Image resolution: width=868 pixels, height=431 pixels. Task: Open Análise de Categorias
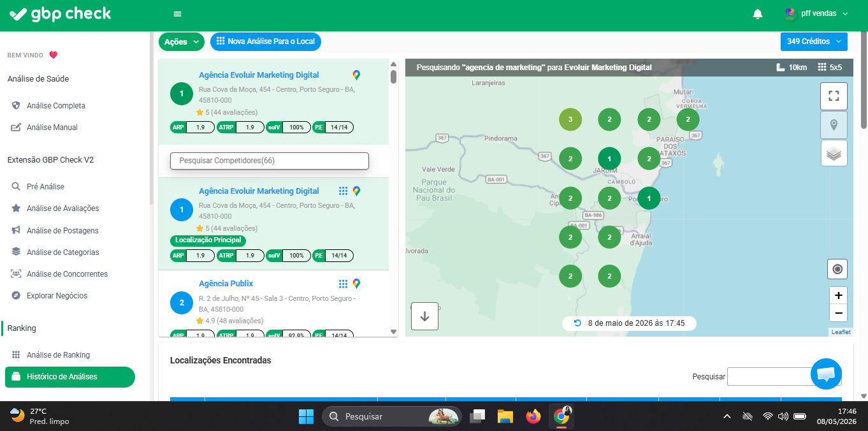click(x=63, y=252)
